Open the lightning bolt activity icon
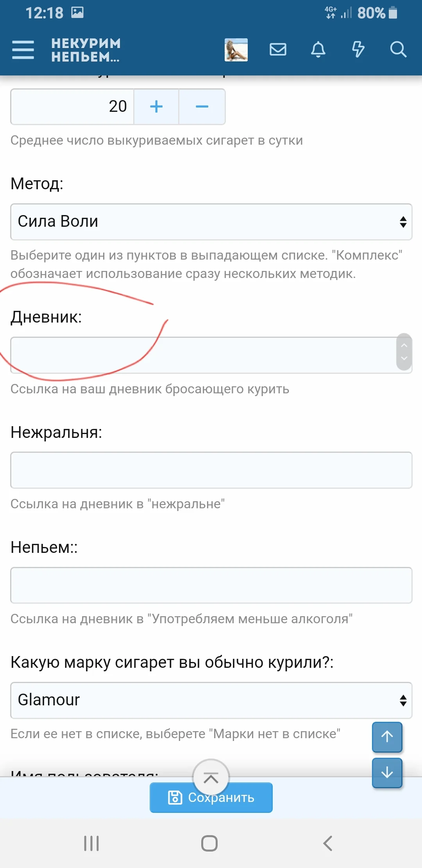 pos(358,50)
